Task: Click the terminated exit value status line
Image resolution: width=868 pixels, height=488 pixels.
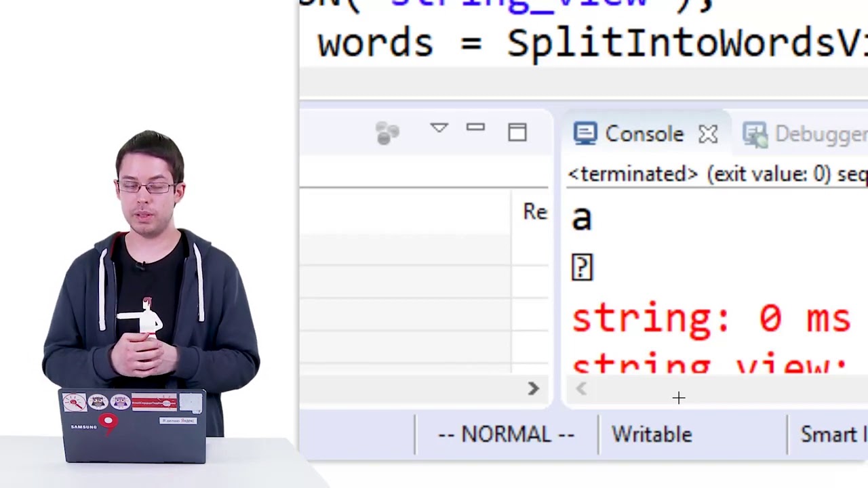Action: pyautogui.click(x=717, y=174)
